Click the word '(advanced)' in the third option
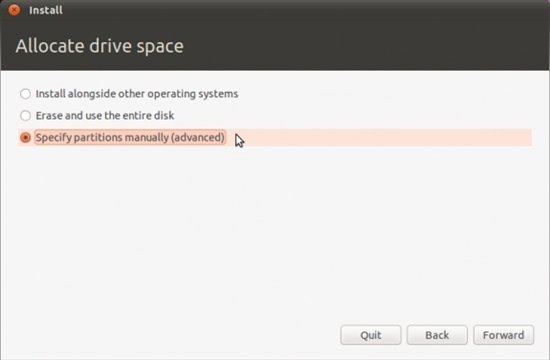The image size is (550, 360). pos(197,138)
